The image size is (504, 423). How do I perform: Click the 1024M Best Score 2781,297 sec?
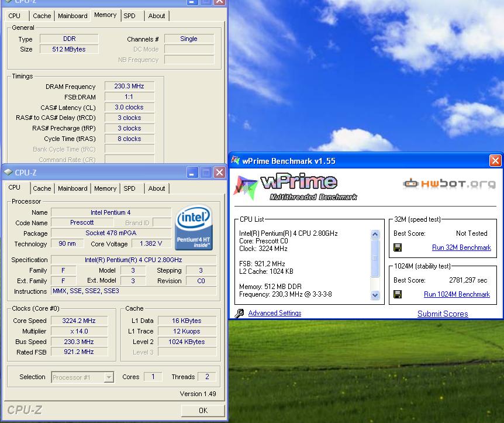click(x=468, y=280)
